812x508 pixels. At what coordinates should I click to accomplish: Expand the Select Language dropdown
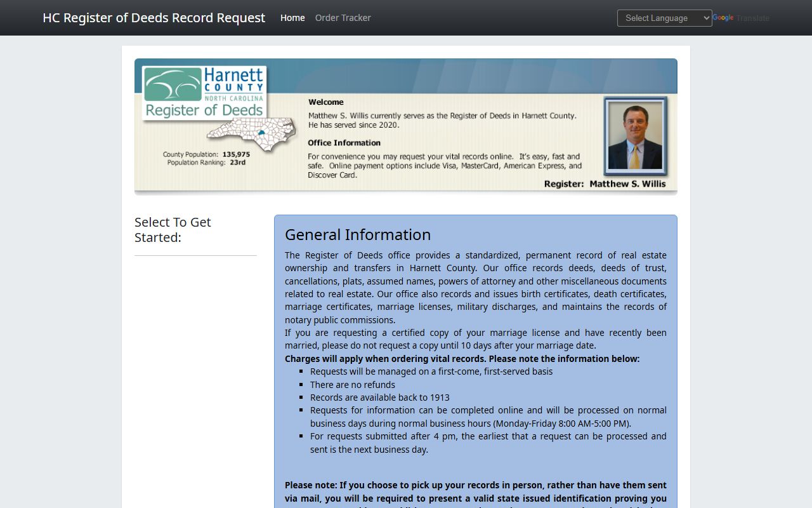click(664, 18)
